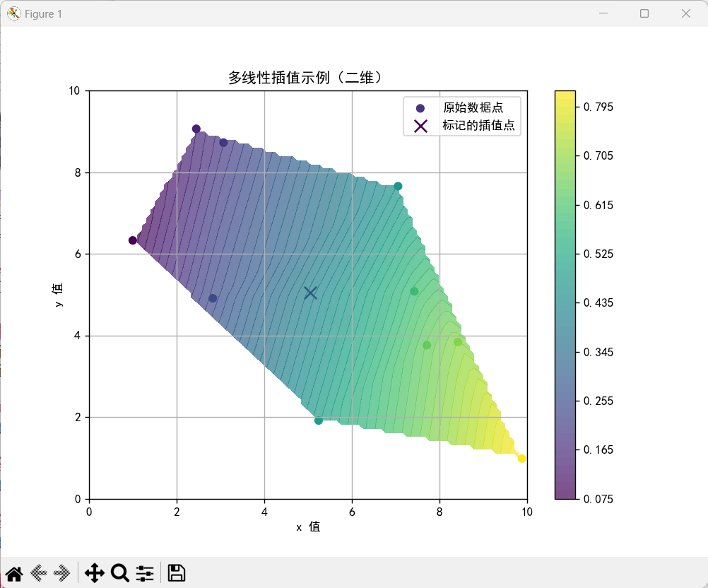Click the plot title 多线性插值示例（二维）
Screen dimensions: 708x588
pyautogui.click(x=307, y=77)
